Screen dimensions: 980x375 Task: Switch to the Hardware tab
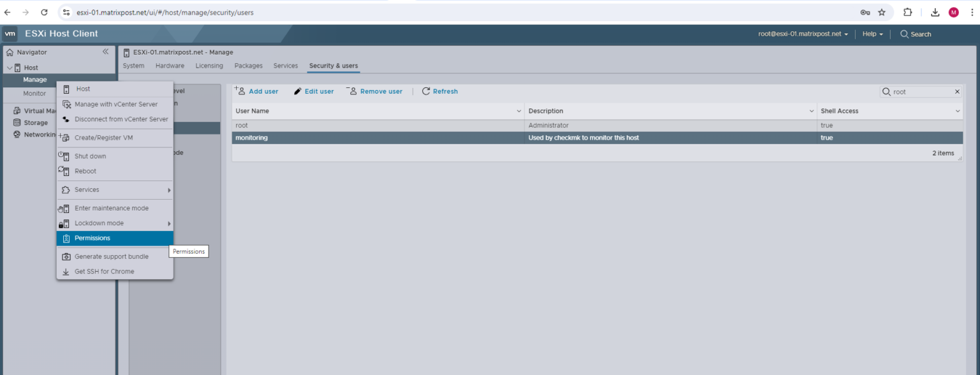(x=170, y=65)
